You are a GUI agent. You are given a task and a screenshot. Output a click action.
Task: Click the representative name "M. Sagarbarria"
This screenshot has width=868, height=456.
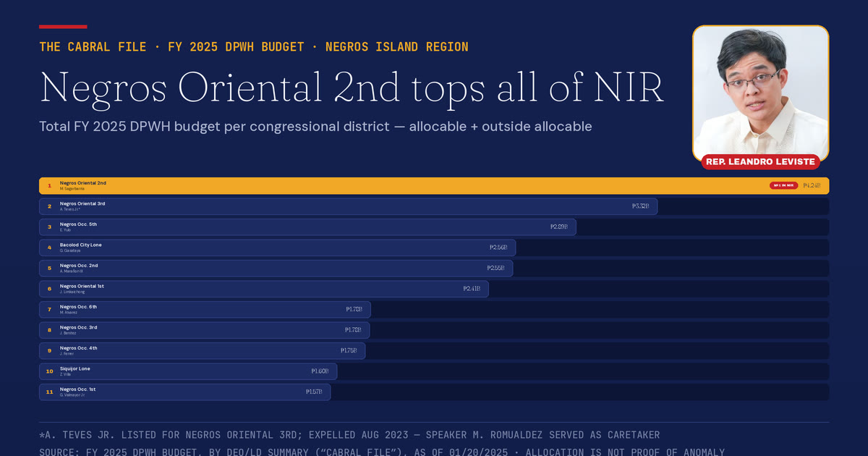point(73,189)
